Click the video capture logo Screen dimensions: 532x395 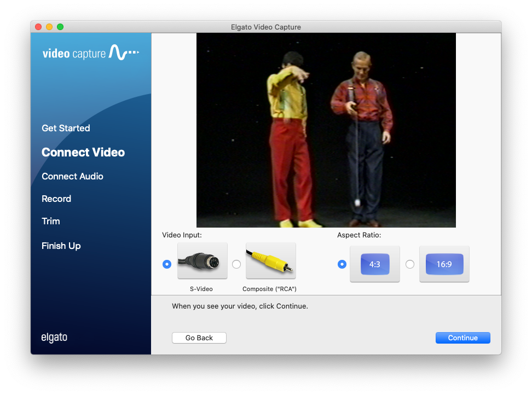[91, 53]
